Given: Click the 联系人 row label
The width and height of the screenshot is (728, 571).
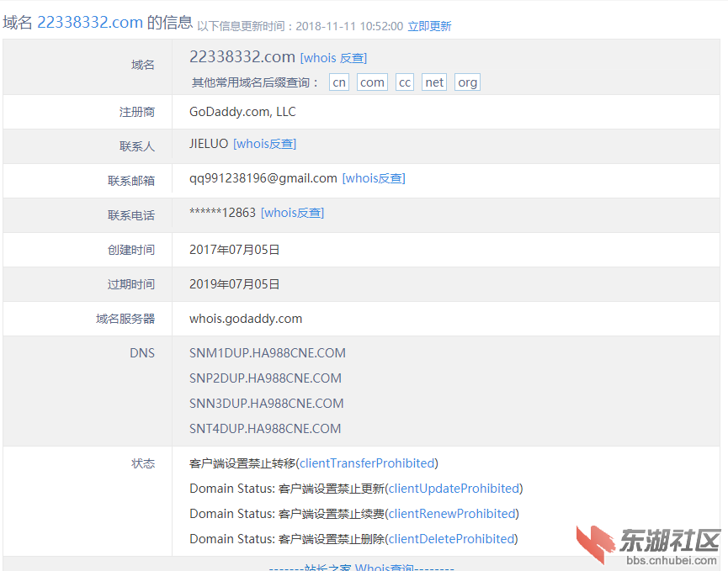Looking at the screenshot, I should pos(137,146).
